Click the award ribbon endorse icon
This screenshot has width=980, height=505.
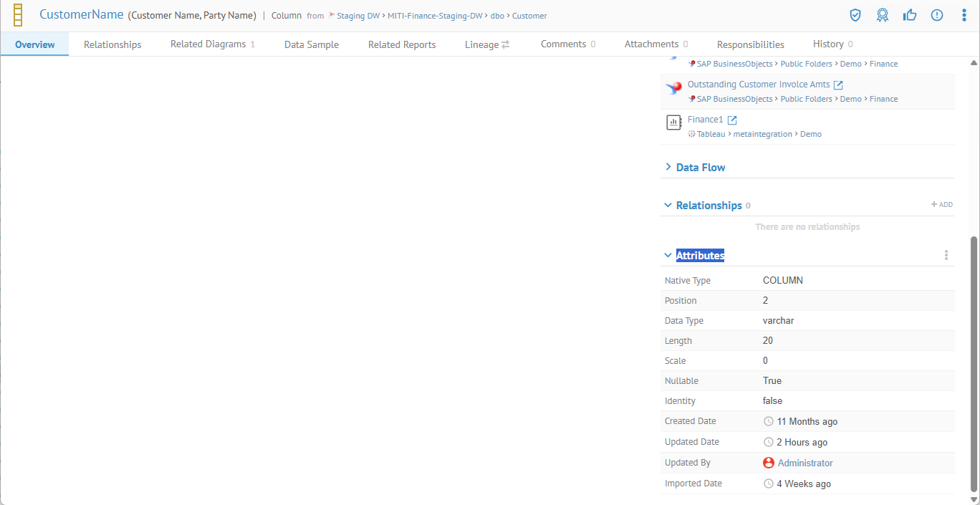click(x=883, y=15)
